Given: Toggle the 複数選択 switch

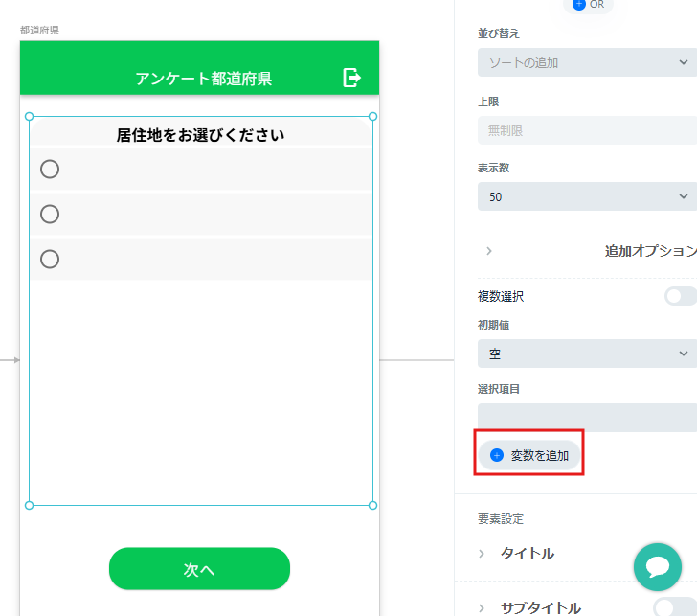Looking at the screenshot, I should tap(681, 296).
